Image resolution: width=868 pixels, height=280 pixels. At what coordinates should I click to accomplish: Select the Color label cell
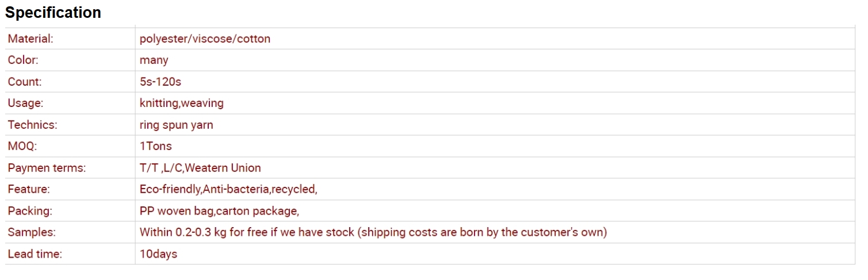pyautogui.click(x=70, y=60)
